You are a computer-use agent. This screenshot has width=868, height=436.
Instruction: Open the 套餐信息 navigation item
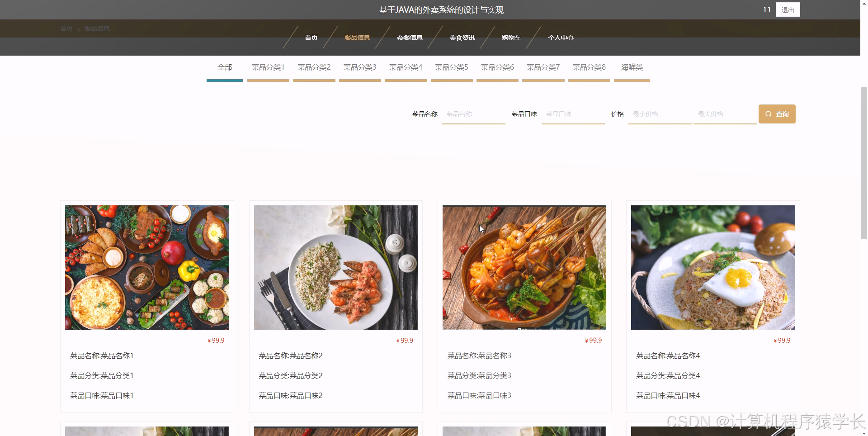click(x=410, y=38)
